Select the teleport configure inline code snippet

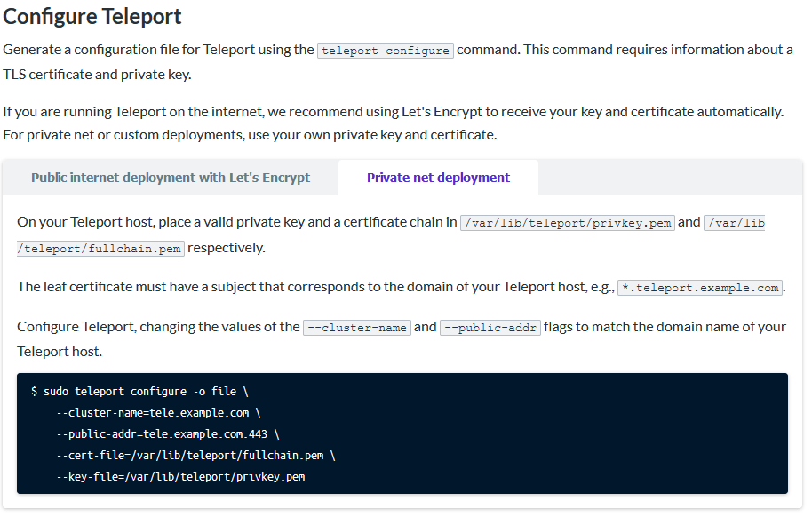pyautogui.click(x=384, y=50)
